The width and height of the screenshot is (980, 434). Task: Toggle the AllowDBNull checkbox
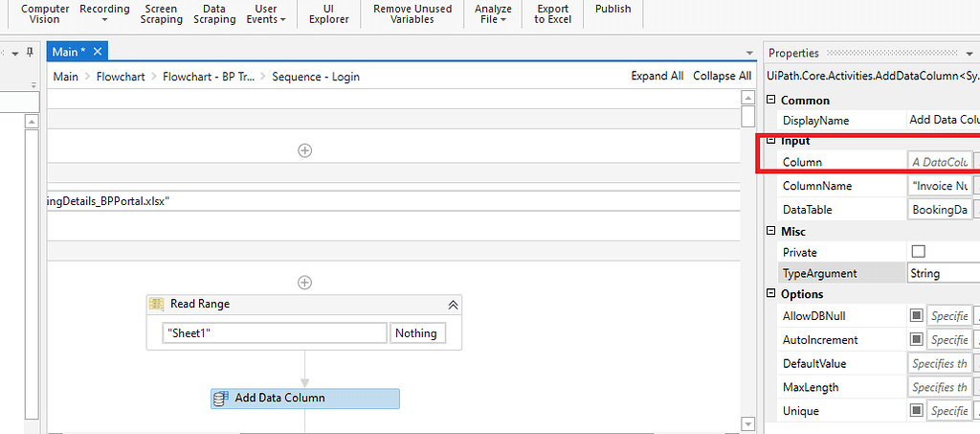click(x=916, y=316)
